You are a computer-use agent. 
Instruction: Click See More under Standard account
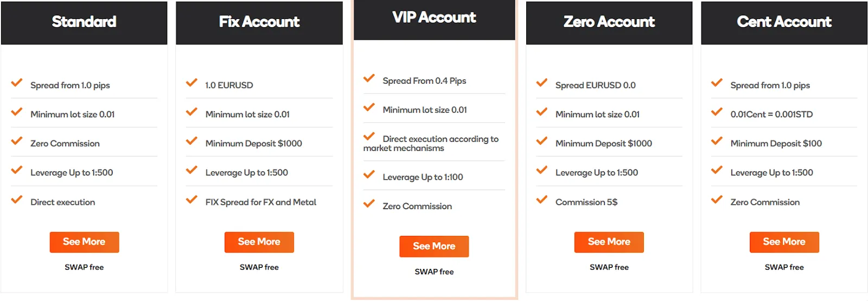coord(84,242)
